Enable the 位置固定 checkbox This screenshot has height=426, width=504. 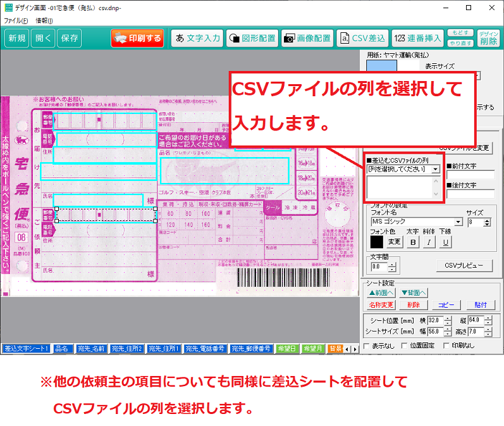[404, 346]
